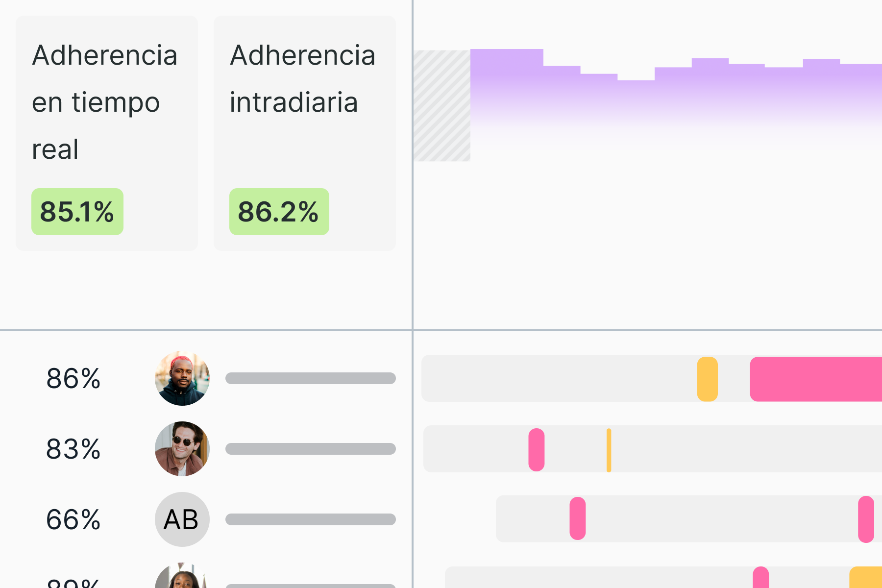Image resolution: width=882 pixels, height=588 pixels.
Task: Click the 66% adherence value
Action: 73,519
